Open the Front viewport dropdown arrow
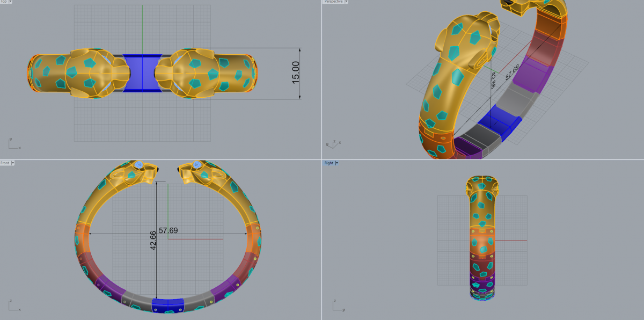The width and height of the screenshot is (644, 320). coord(13,163)
